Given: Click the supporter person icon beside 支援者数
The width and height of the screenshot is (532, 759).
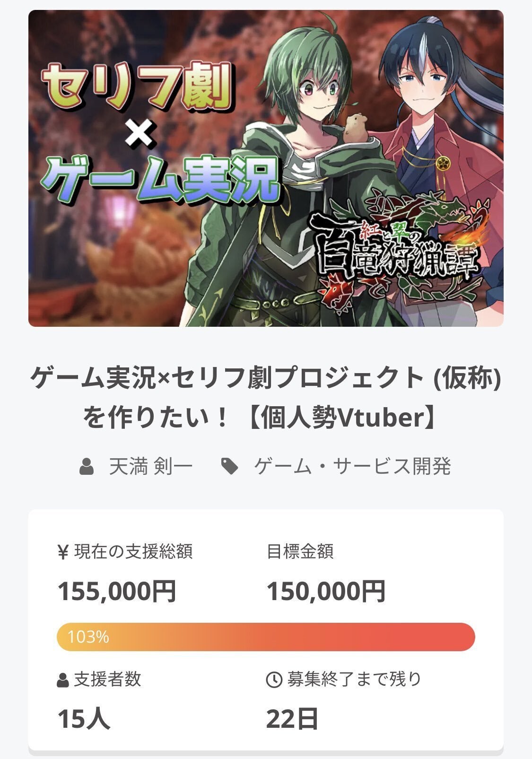Looking at the screenshot, I should (62, 680).
